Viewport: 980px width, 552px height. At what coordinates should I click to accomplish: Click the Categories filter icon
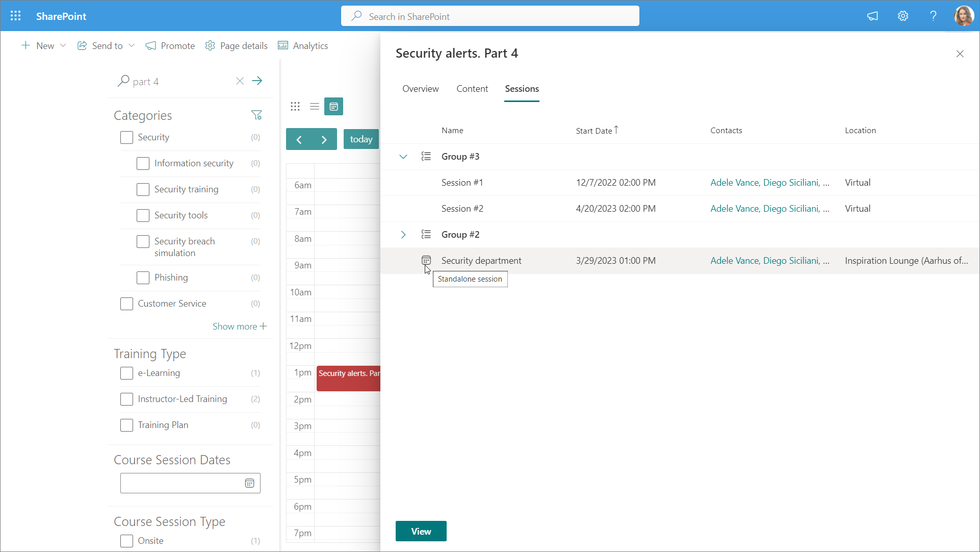pyautogui.click(x=256, y=115)
